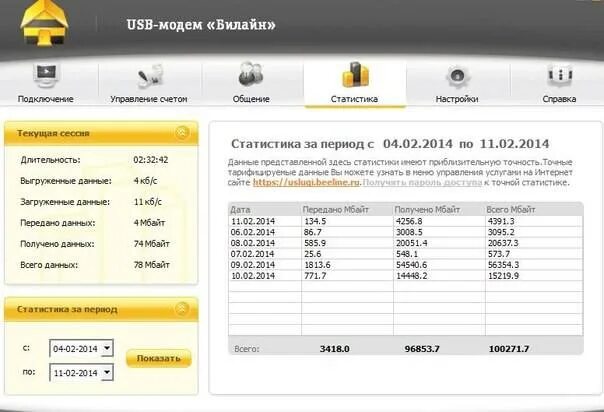Click the Выгруженные данные value 4 кб/с
The image size is (604, 412).
145,181
